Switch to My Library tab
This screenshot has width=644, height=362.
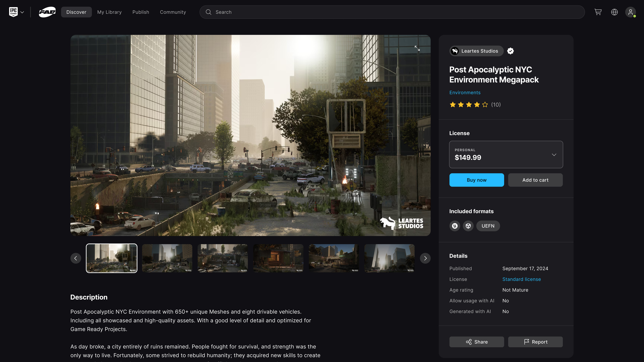pyautogui.click(x=109, y=12)
